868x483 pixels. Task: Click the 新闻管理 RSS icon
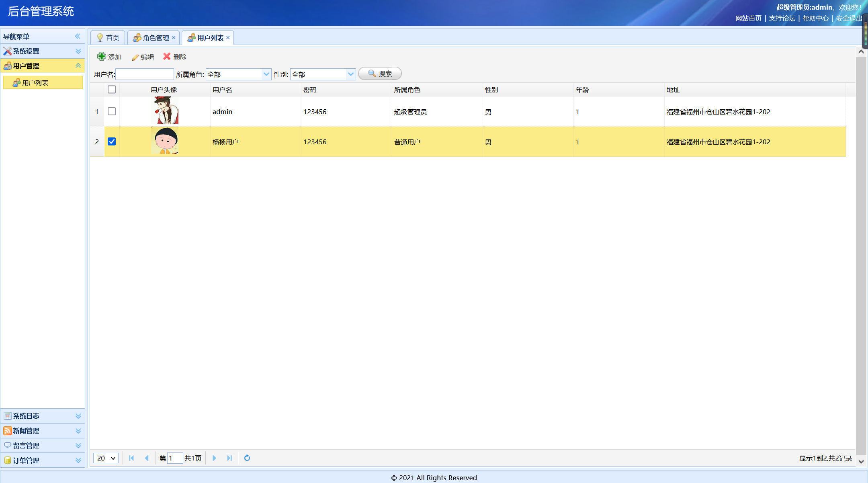point(7,431)
